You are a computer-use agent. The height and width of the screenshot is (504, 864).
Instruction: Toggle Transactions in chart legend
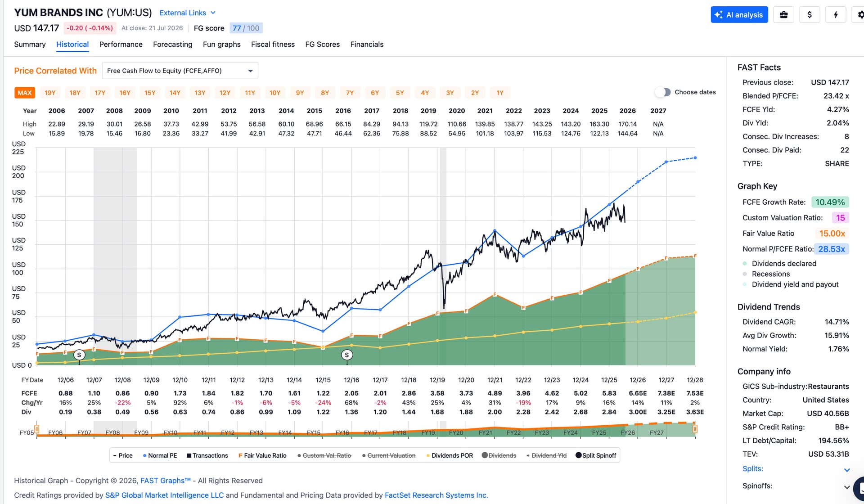207,455
